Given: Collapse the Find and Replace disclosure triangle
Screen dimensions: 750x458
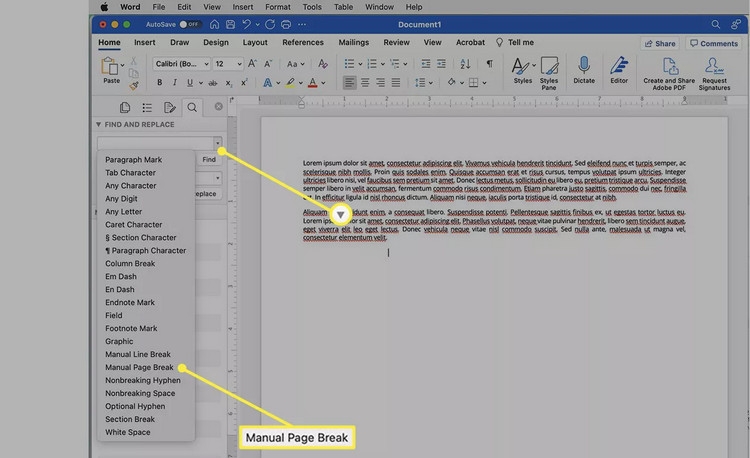Looking at the screenshot, I should coord(98,124).
